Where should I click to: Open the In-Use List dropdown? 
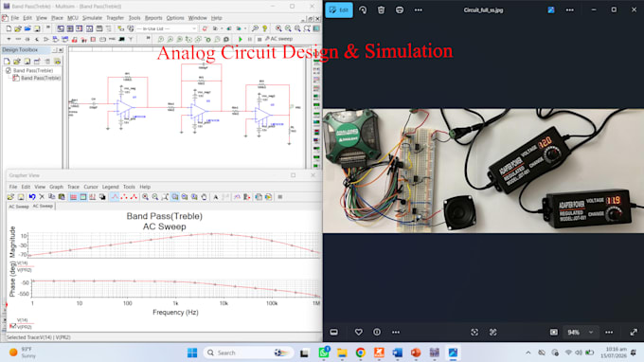tap(167, 28)
